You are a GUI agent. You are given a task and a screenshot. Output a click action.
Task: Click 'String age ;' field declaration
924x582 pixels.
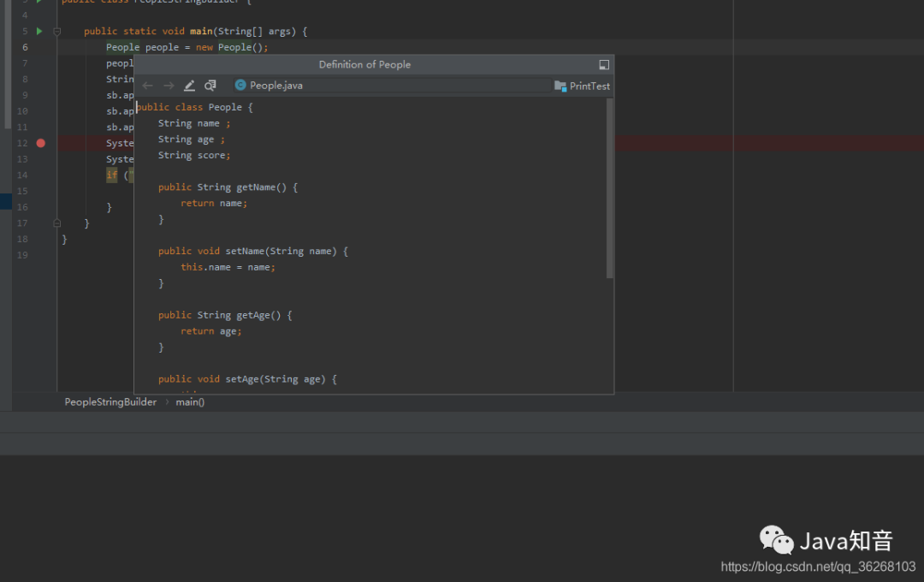tap(192, 140)
